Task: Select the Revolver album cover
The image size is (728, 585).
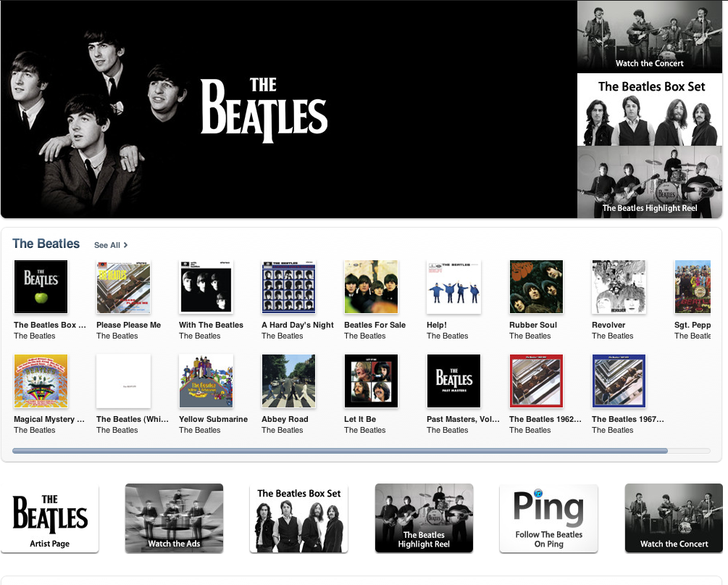Action: (x=619, y=286)
